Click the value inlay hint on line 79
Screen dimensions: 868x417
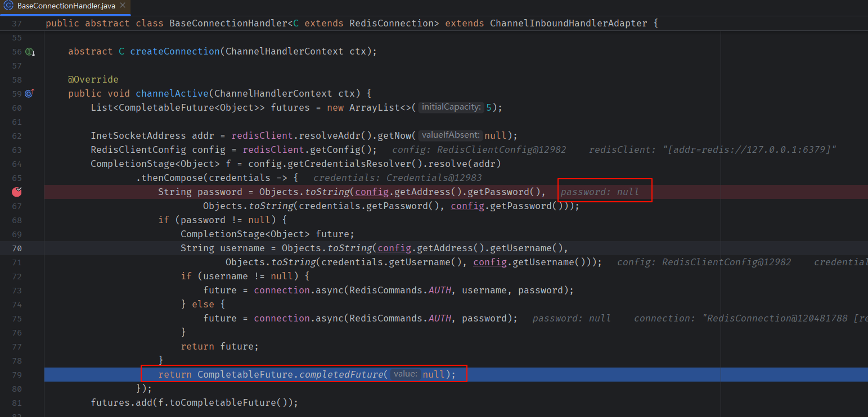pos(405,374)
